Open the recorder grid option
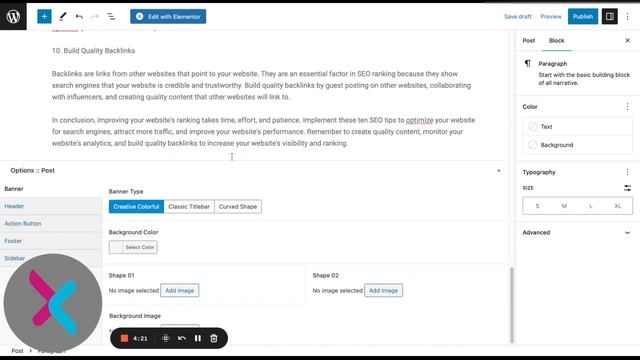 click(166, 338)
